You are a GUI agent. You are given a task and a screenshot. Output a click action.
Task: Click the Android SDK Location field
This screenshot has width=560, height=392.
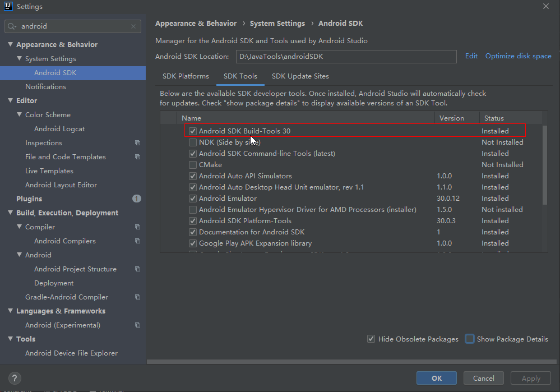346,57
